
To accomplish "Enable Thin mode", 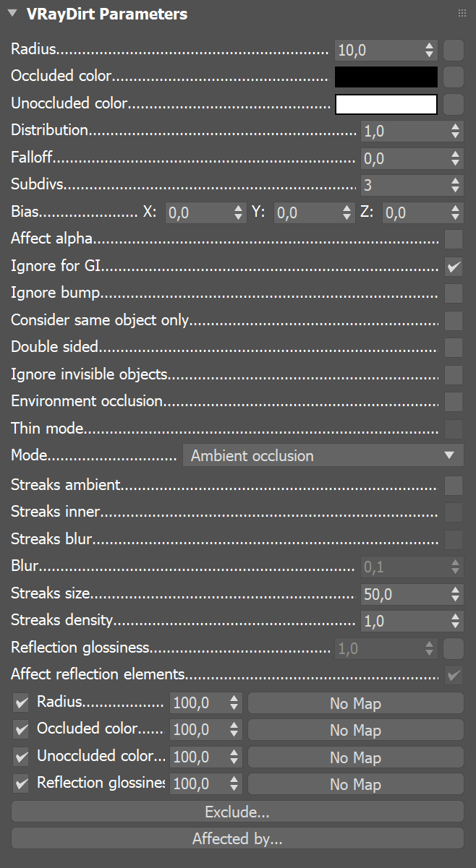I will (x=454, y=429).
